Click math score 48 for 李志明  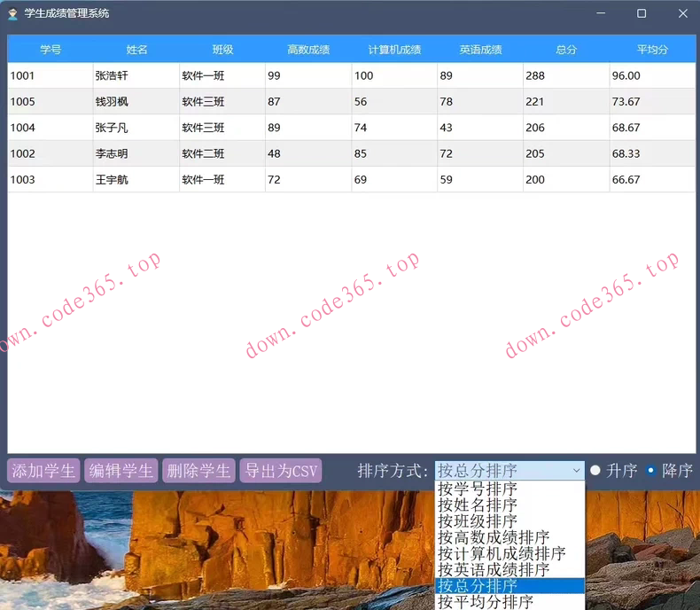click(x=308, y=153)
